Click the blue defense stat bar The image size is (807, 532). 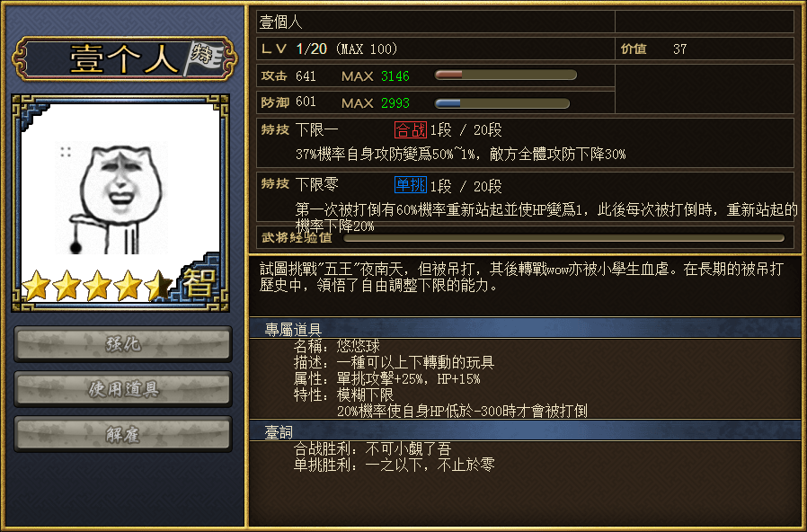(x=502, y=103)
